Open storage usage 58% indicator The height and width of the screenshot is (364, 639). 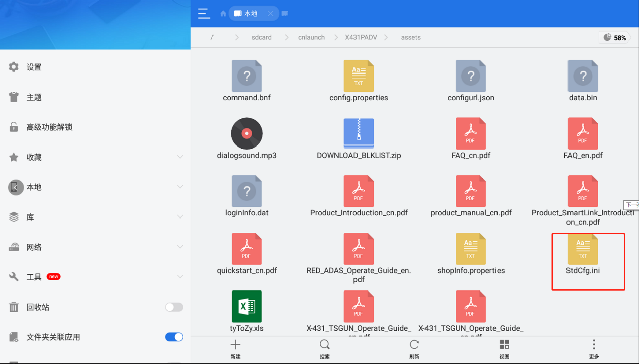click(615, 37)
